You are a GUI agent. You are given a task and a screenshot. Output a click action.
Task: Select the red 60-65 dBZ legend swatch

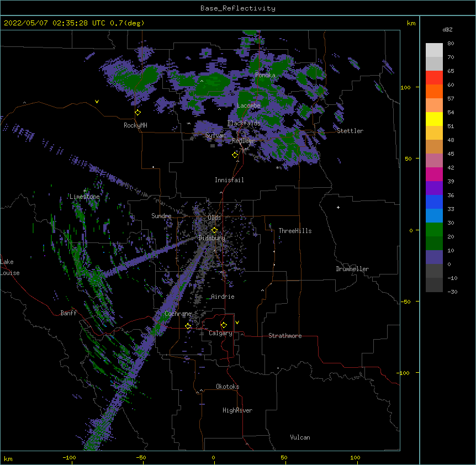pos(434,78)
